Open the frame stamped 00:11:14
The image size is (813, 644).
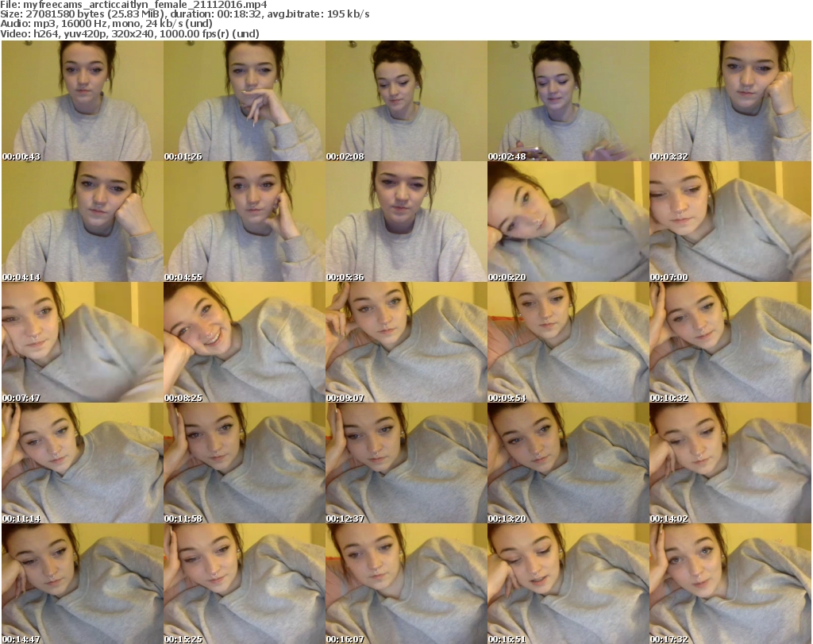(83, 463)
